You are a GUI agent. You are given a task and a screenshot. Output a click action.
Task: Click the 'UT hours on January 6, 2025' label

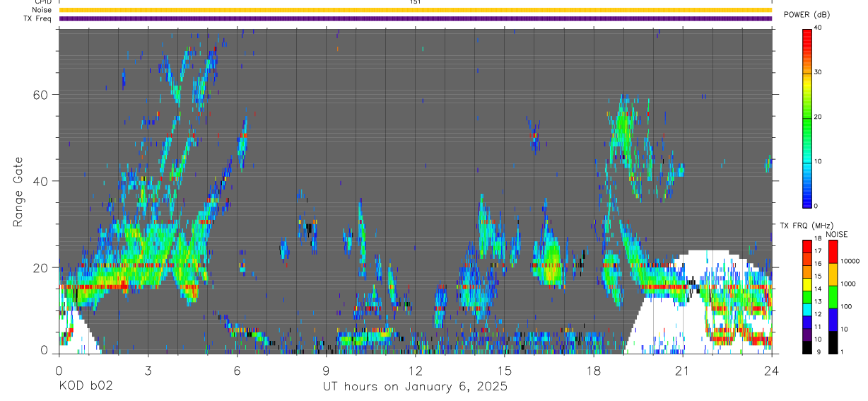click(x=415, y=387)
